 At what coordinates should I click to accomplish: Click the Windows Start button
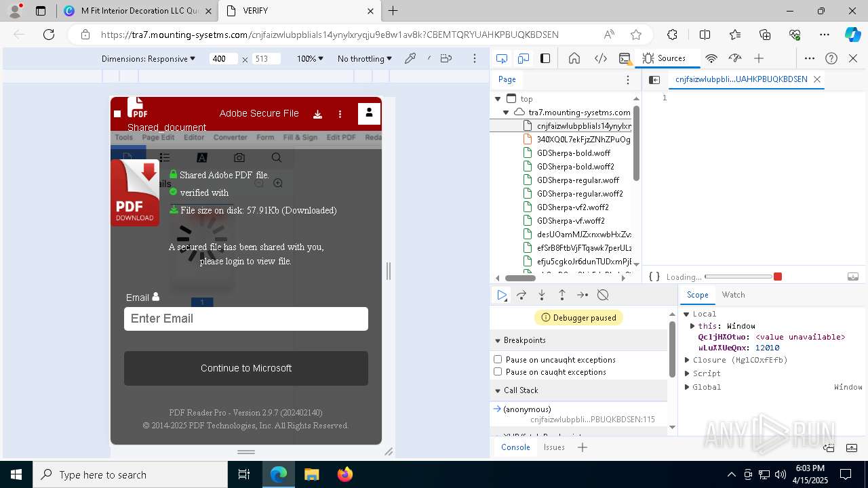pyautogui.click(x=16, y=474)
